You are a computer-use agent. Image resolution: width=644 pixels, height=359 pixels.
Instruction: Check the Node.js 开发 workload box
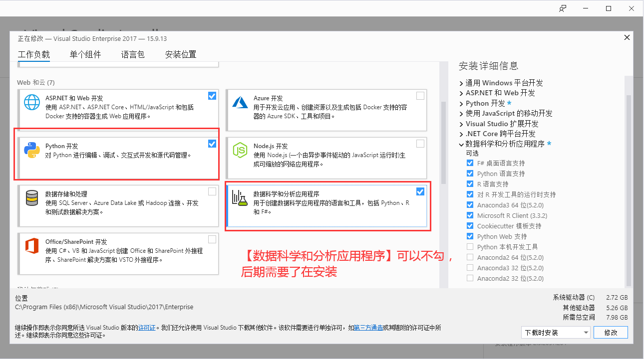420,144
